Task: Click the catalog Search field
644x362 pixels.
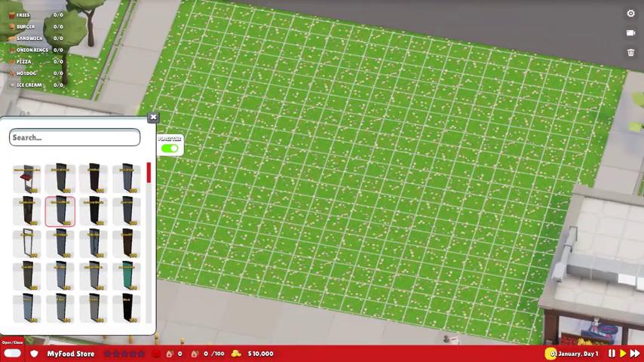Action: point(75,137)
